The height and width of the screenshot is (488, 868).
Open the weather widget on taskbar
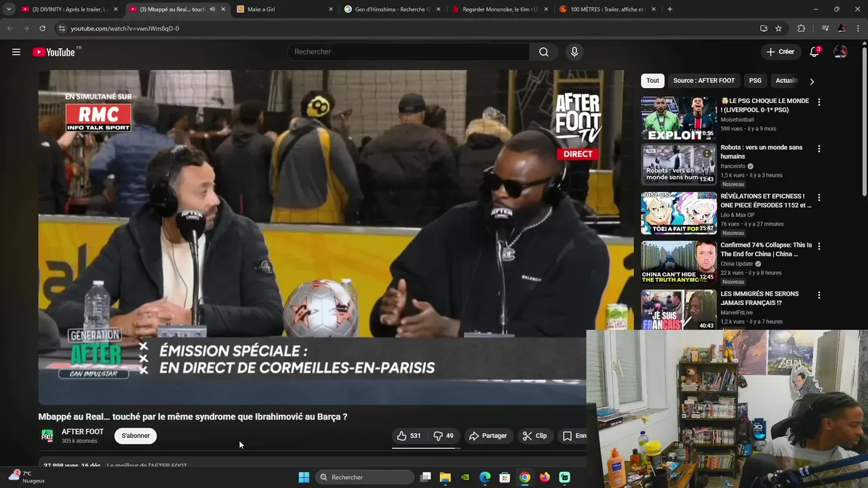(27, 476)
